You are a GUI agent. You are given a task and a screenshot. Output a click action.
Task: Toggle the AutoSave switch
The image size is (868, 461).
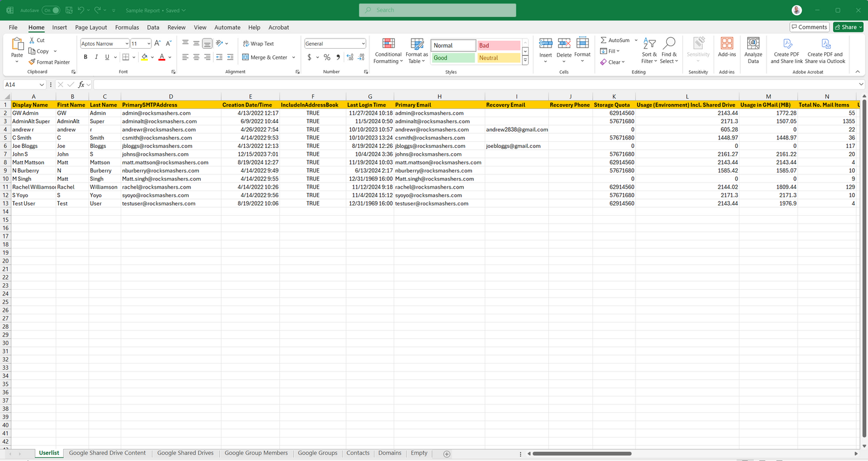(x=51, y=10)
